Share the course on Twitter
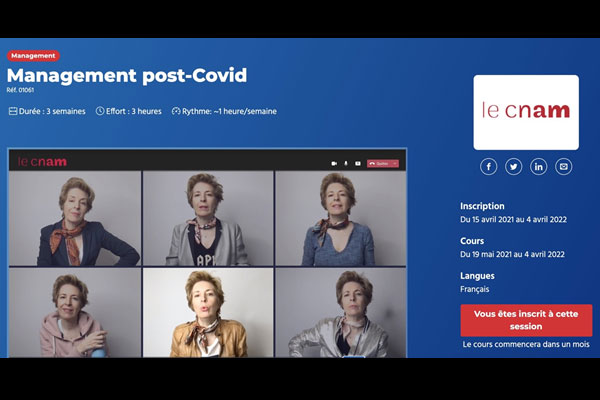The image size is (600, 400). click(514, 167)
